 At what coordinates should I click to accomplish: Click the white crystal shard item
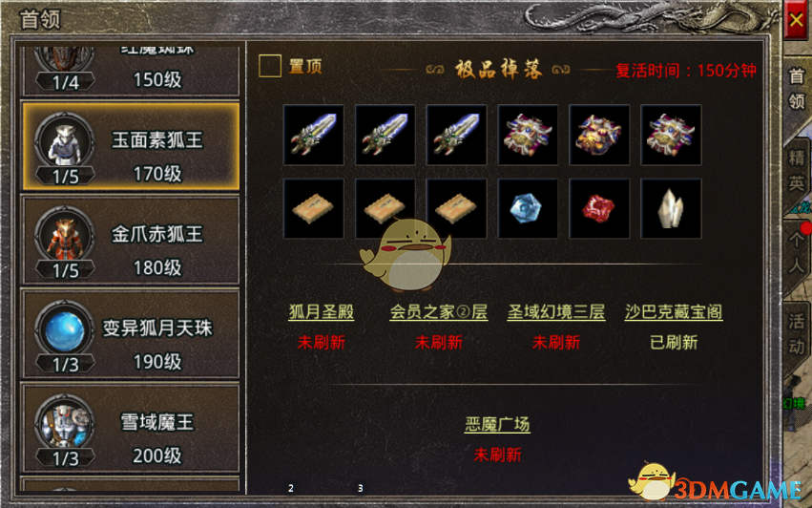pyautogui.click(x=671, y=208)
